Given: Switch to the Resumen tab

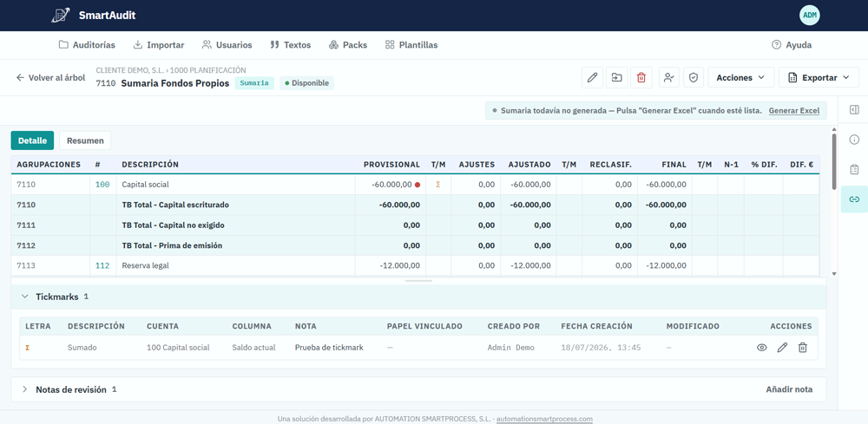Looking at the screenshot, I should 85,140.
